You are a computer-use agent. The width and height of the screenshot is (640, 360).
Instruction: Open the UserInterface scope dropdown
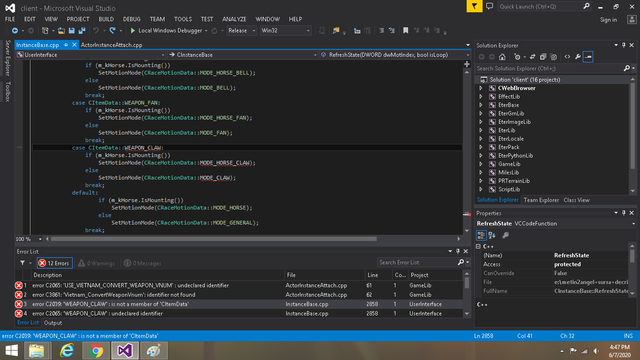pos(91,55)
